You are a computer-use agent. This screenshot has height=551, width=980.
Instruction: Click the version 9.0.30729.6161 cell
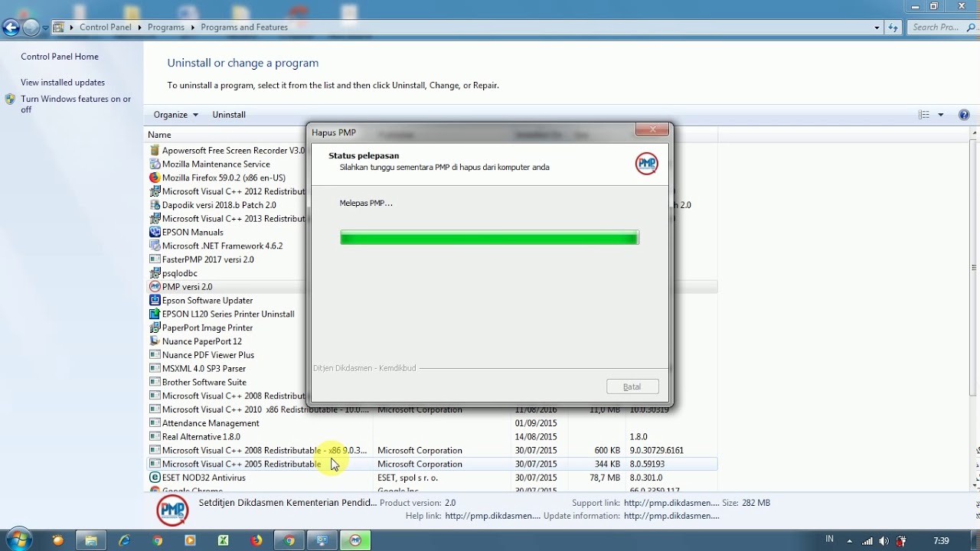pos(657,451)
